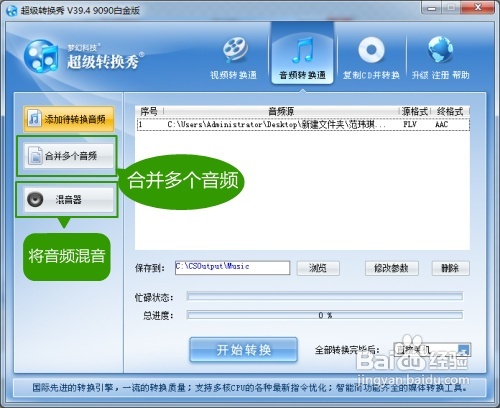The width and height of the screenshot is (500, 408).
Task: Click 修改参数 button
Action: [x=391, y=268]
